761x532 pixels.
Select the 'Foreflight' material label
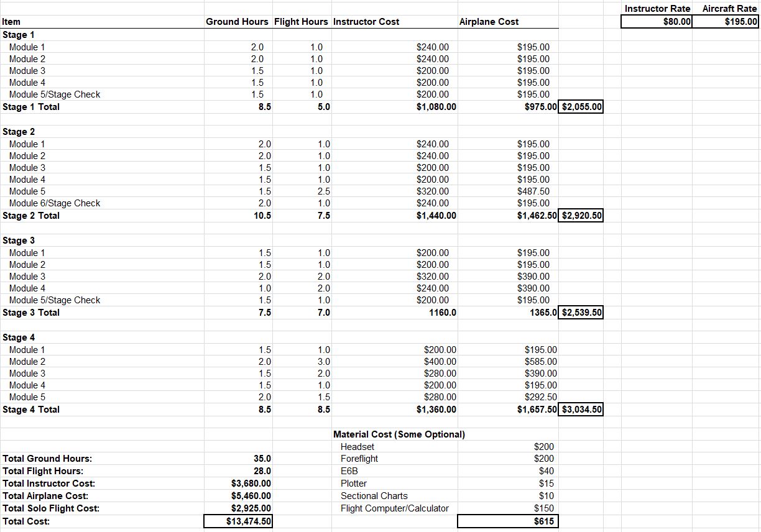[359, 459]
